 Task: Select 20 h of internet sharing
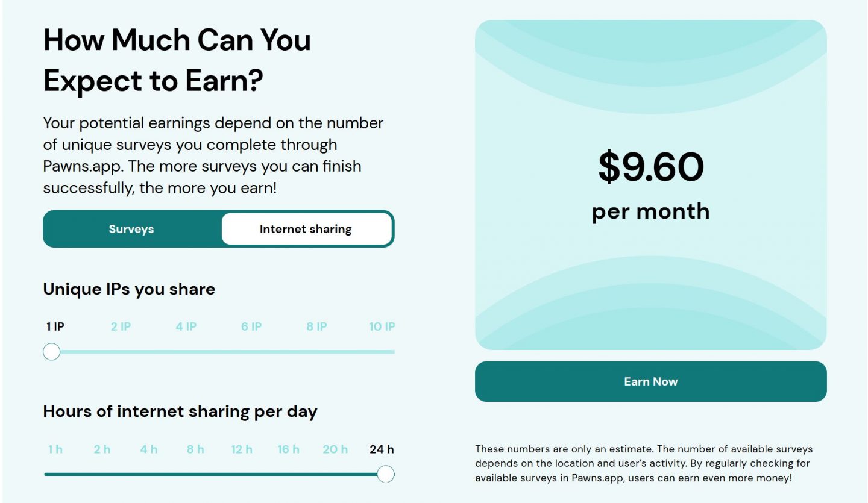[x=335, y=449]
